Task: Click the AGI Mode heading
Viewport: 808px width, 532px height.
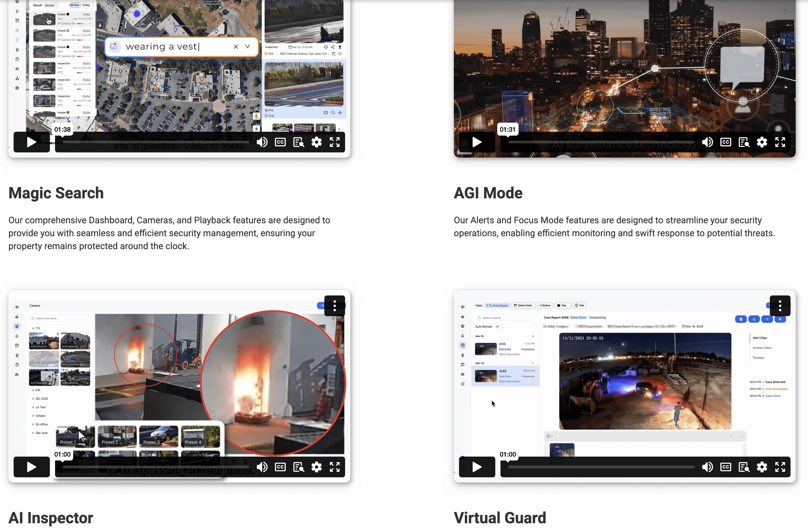Action: point(488,193)
